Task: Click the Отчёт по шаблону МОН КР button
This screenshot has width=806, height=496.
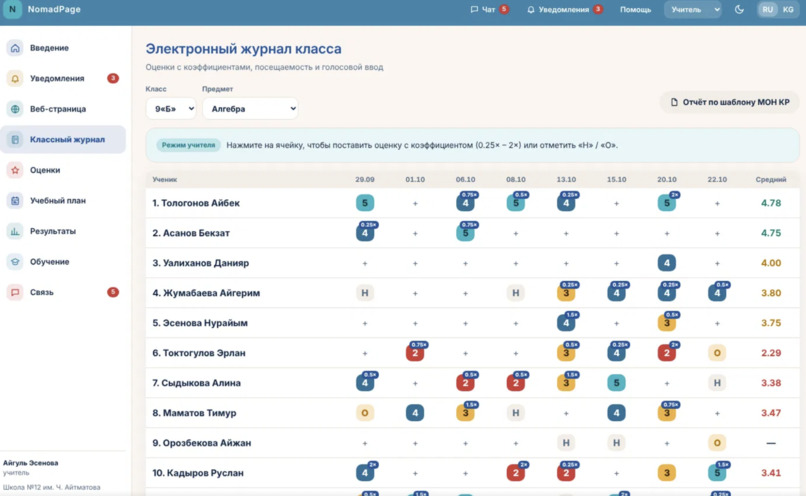Action: pyautogui.click(x=729, y=102)
